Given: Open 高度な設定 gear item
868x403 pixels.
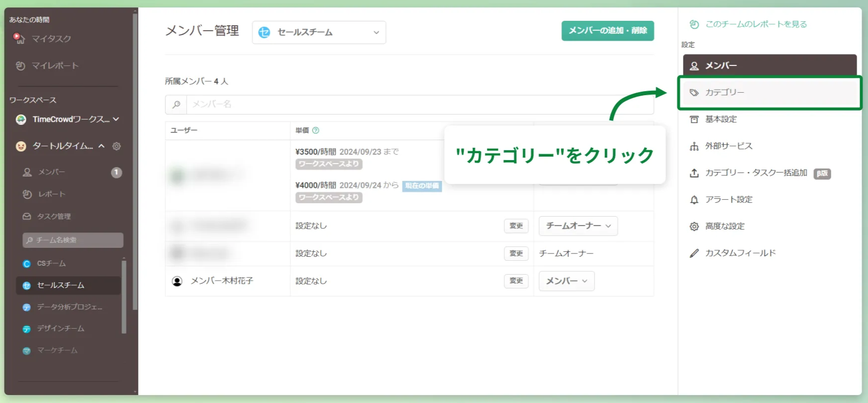Looking at the screenshot, I should [725, 227].
